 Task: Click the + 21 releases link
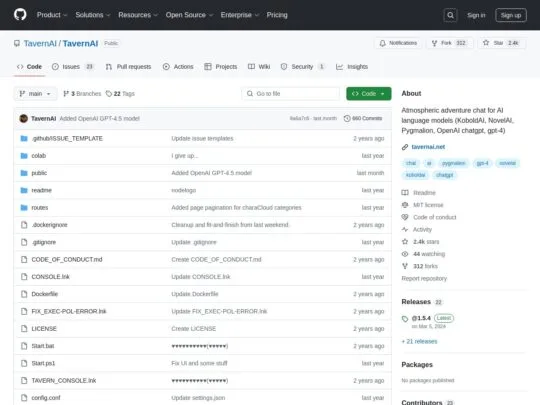point(419,342)
